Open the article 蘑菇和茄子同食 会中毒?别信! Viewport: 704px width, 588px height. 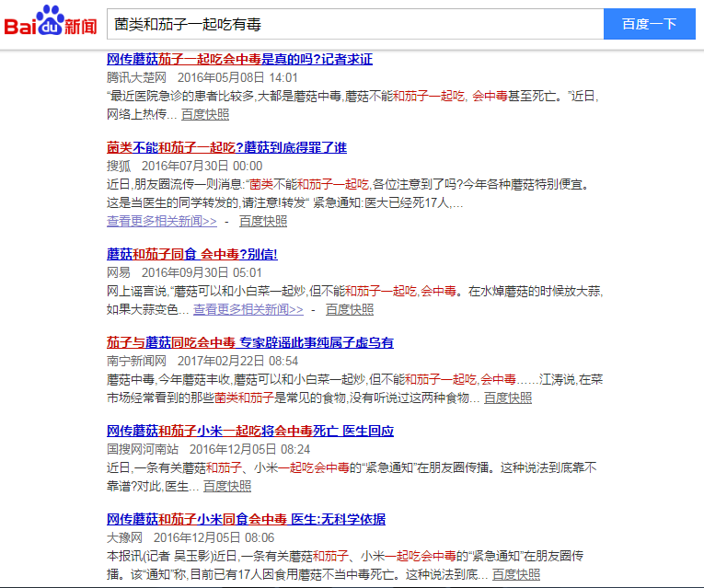click(x=192, y=254)
